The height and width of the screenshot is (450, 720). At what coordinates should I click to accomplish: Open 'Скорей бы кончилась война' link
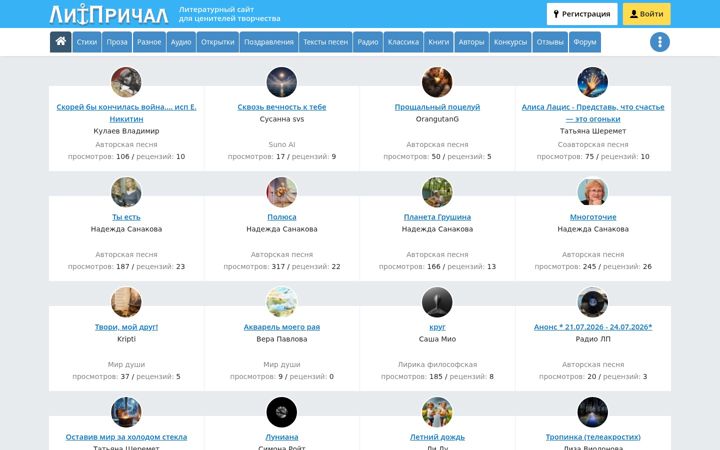coord(126,113)
